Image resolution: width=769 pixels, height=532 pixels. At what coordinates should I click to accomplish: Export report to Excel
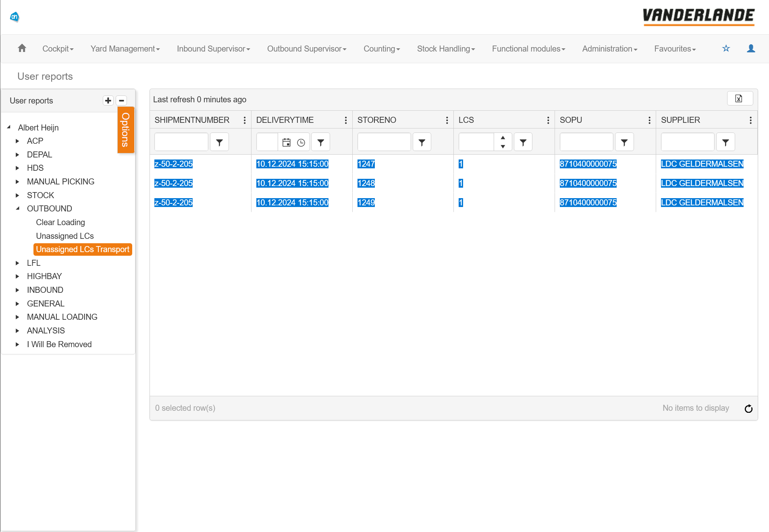pos(739,99)
